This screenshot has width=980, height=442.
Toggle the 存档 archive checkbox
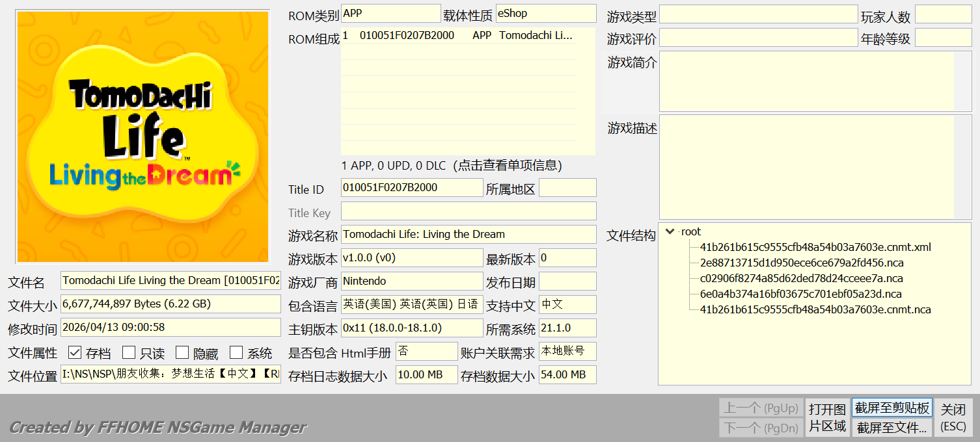pyautogui.click(x=75, y=353)
